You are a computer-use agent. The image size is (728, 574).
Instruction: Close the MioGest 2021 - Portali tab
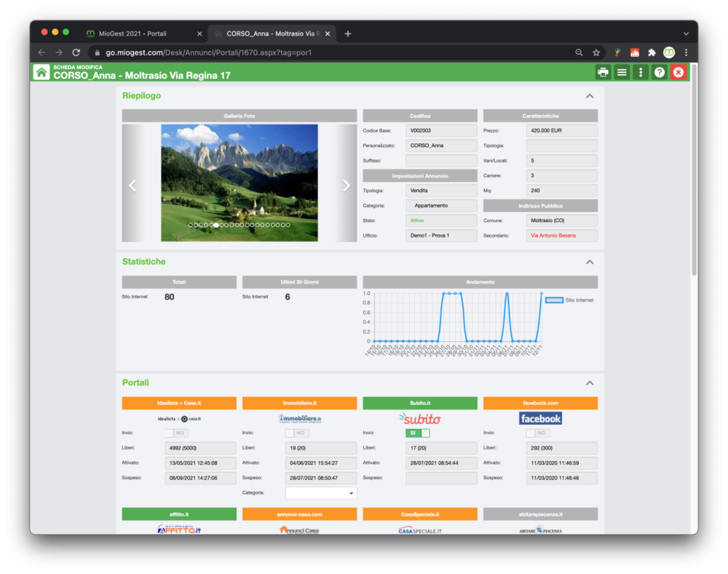click(x=199, y=34)
